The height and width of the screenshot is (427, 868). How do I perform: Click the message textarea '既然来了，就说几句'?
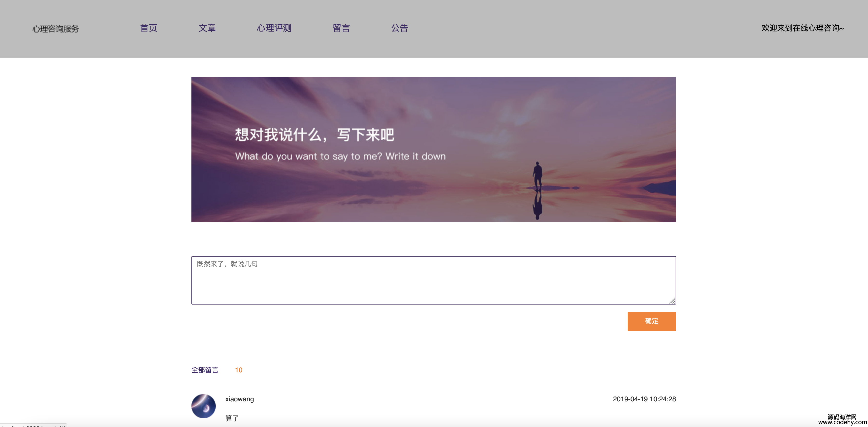tap(433, 280)
